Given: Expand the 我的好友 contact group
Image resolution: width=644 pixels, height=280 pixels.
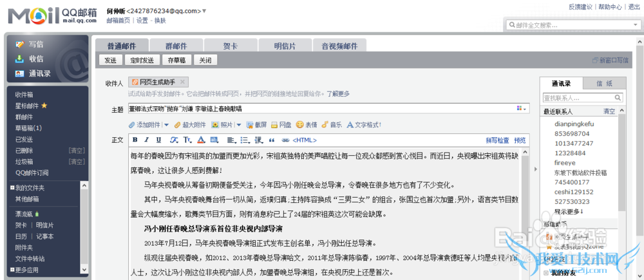Looking at the screenshot, I should pos(546,273).
